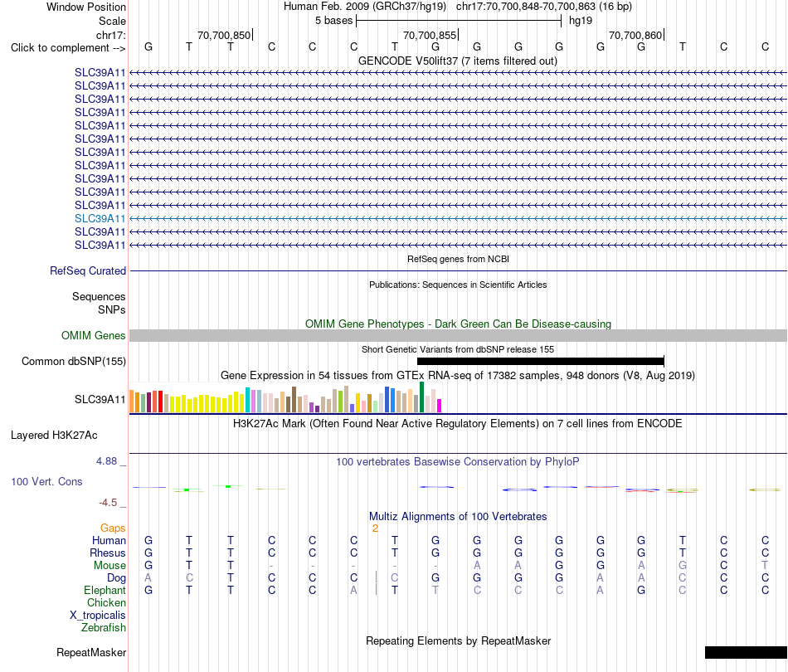Click the -4.5 PhyloP lower scale value
This screenshot has width=788, height=672.
(108, 503)
